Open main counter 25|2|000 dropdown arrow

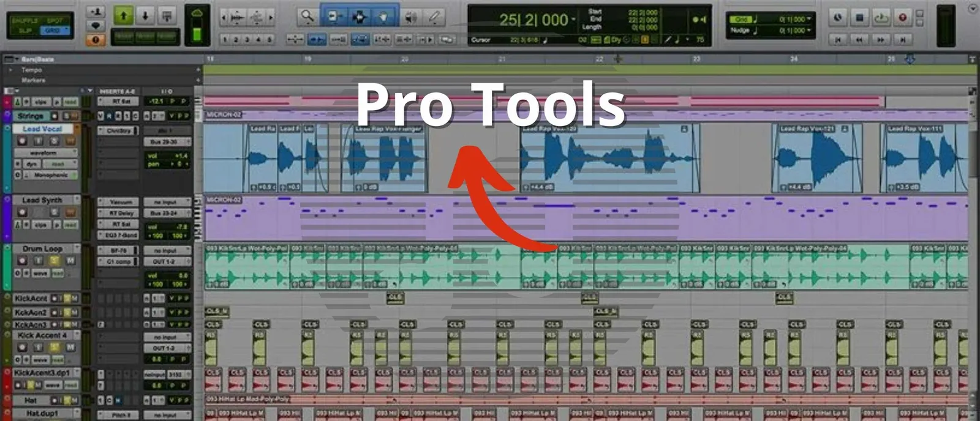573,20
